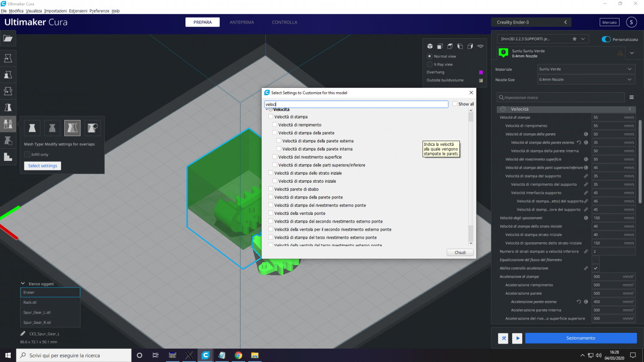
Task: Switch camera to left view icon
Action: coord(460,46)
